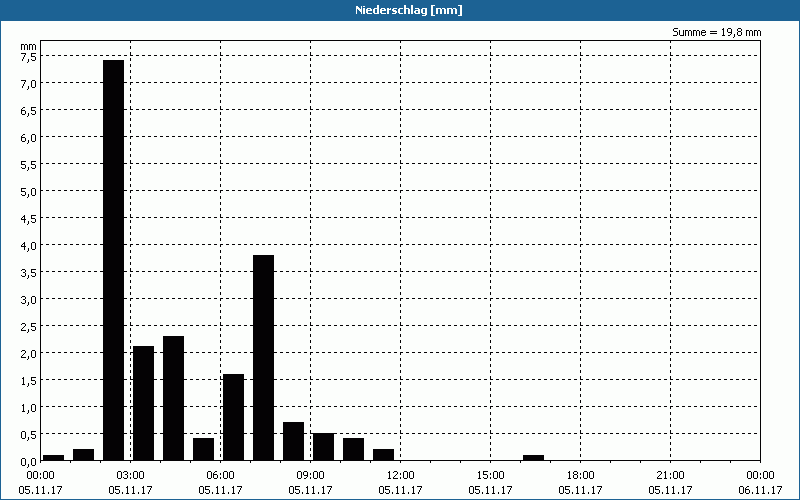Screen dimensions: 800x500
Task: Select the 1,0 y-axis label
Action: click(28, 408)
